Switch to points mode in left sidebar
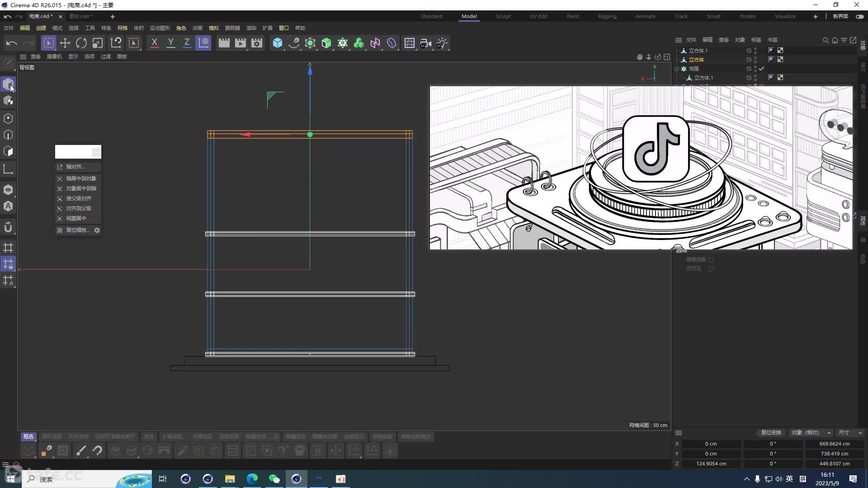 pos(8,118)
